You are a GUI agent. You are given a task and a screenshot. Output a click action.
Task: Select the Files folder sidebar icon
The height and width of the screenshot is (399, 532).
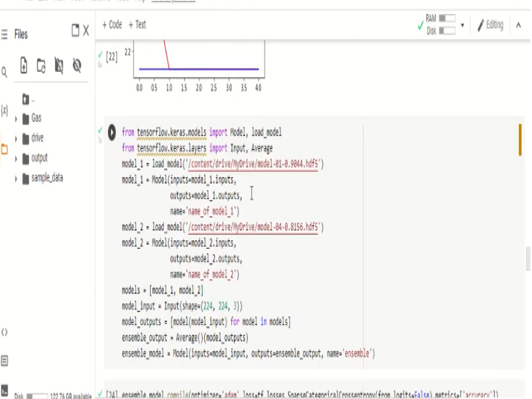[4, 149]
